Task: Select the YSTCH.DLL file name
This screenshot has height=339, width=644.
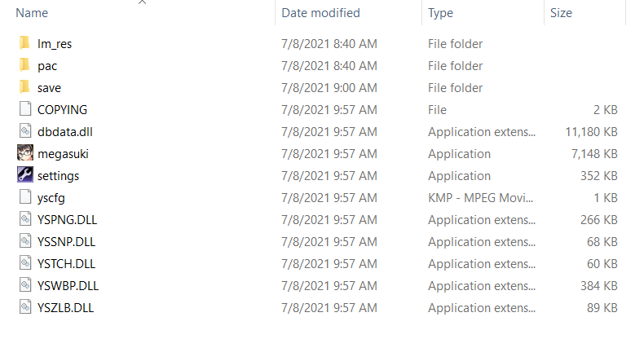Action: [x=66, y=263]
